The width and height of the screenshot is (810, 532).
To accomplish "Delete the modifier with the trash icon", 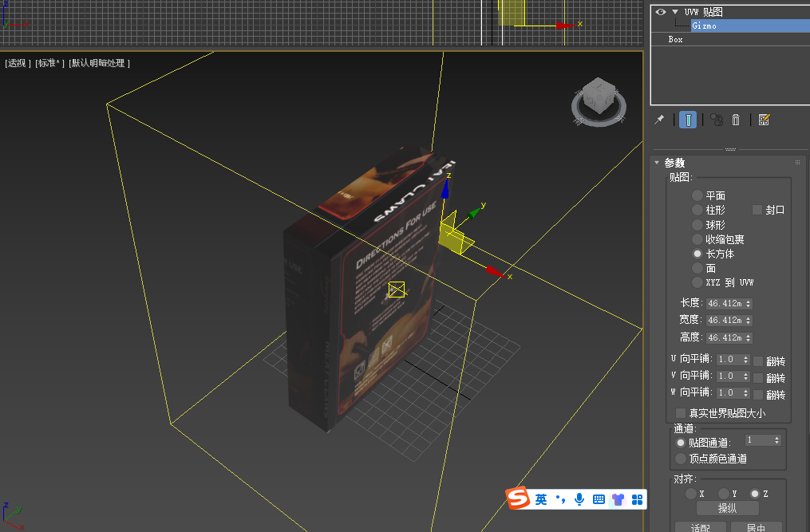I will click(735, 120).
